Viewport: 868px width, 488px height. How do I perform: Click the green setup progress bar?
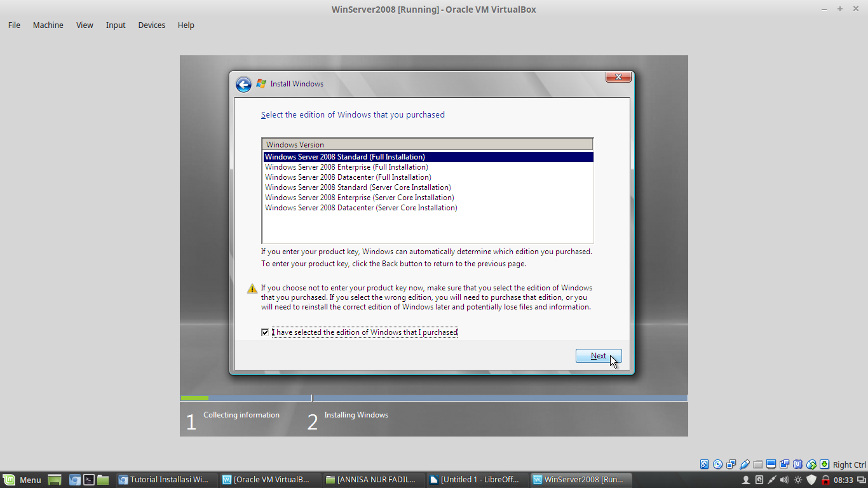194,398
